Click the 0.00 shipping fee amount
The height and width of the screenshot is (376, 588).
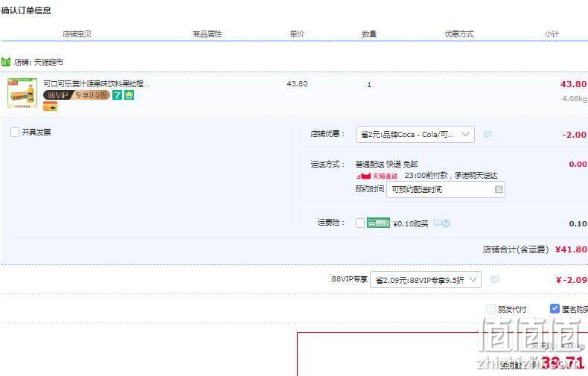tap(578, 164)
